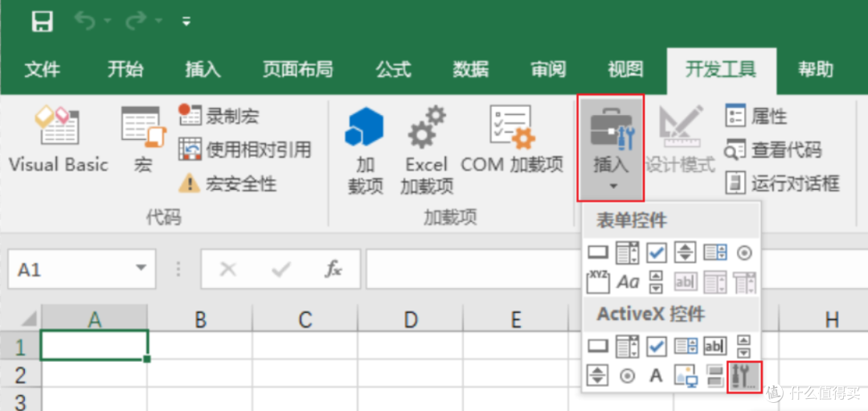
Task: Open the 文件 tab
Action: click(43, 70)
